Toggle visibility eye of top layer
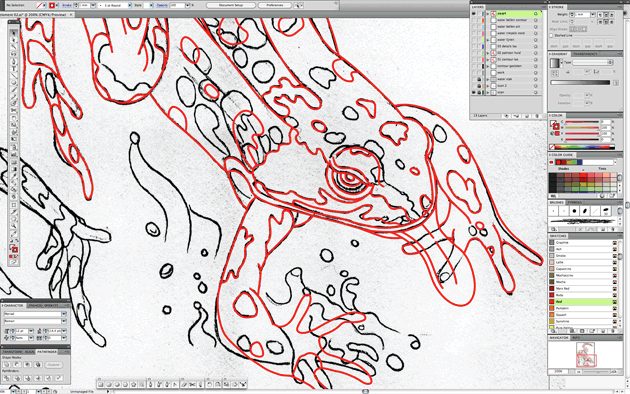The height and width of the screenshot is (394, 630). (x=473, y=14)
